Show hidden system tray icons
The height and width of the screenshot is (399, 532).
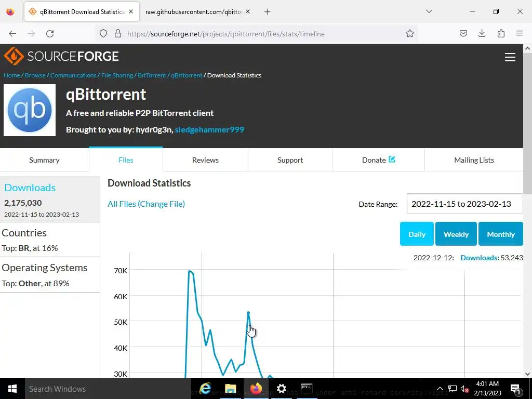[440, 389]
